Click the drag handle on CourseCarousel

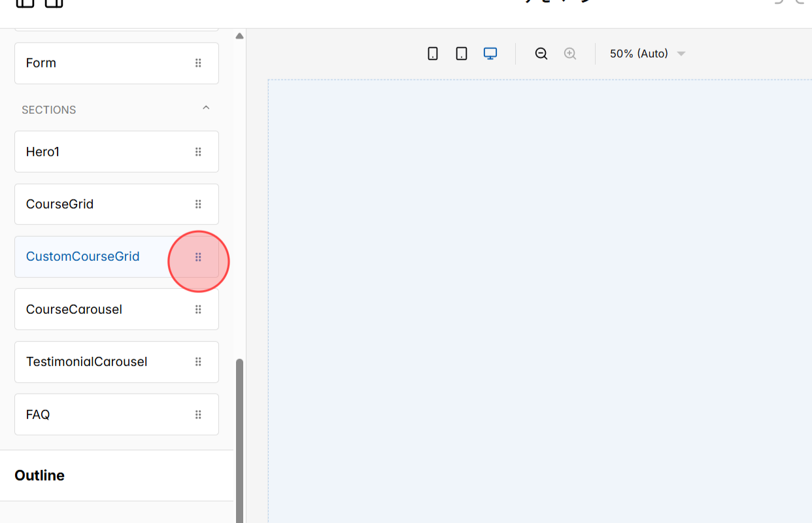point(198,309)
